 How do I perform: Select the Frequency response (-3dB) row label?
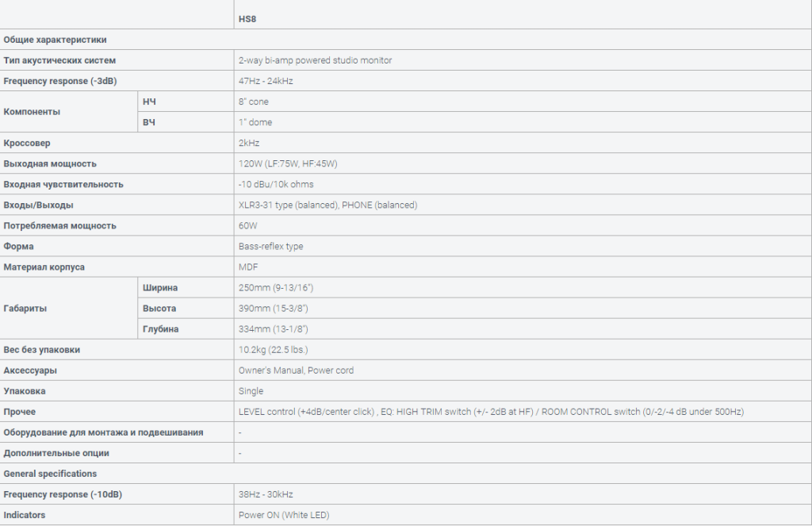[x=60, y=81]
